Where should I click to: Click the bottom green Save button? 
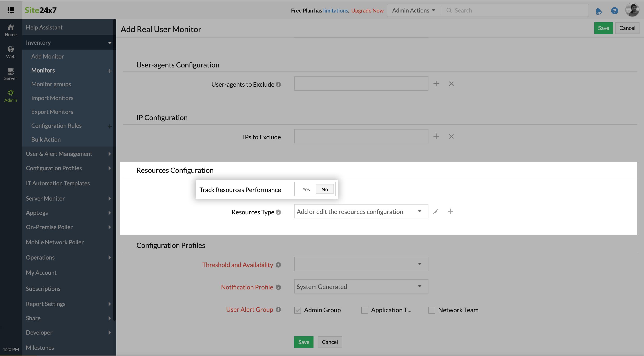(303, 342)
